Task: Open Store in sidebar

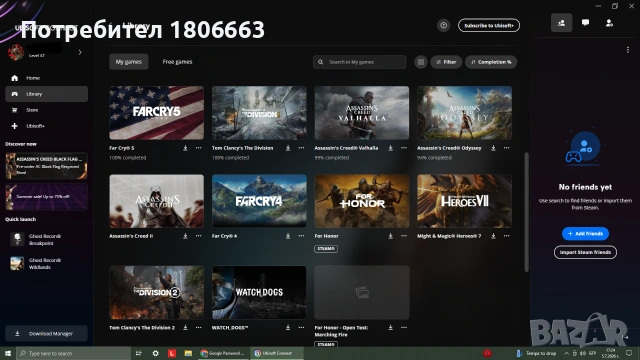Action: tap(47, 110)
